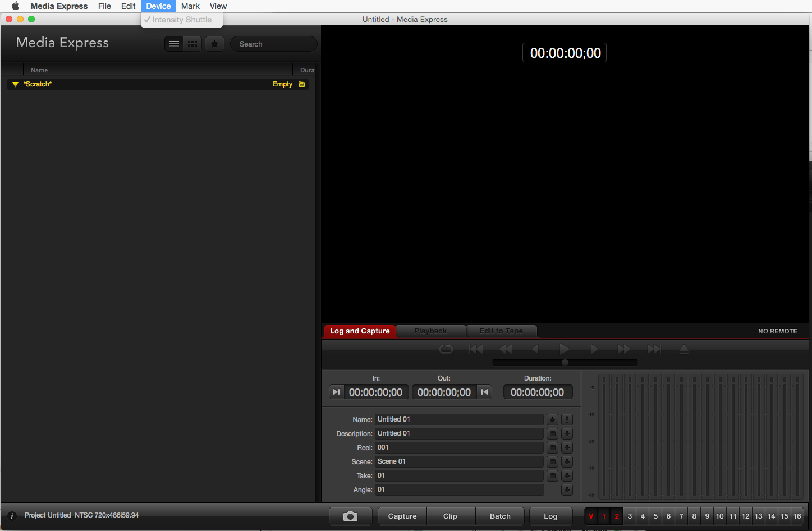Click the Mark Out button beside Out timecode
Viewport: 812px width, 531px height.
pyautogui.click(x=484, y=392)
